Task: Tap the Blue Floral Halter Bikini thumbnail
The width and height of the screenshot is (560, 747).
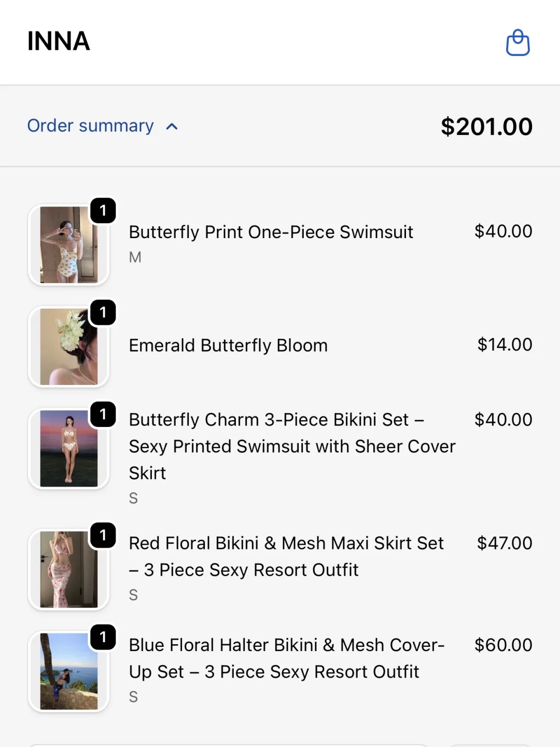Action: coord(68,671)
